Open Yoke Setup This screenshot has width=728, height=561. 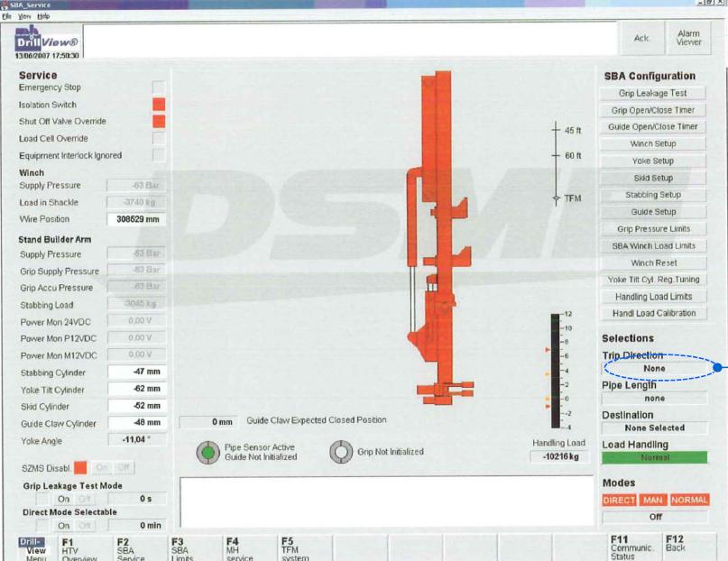click(x=653, y=161)
